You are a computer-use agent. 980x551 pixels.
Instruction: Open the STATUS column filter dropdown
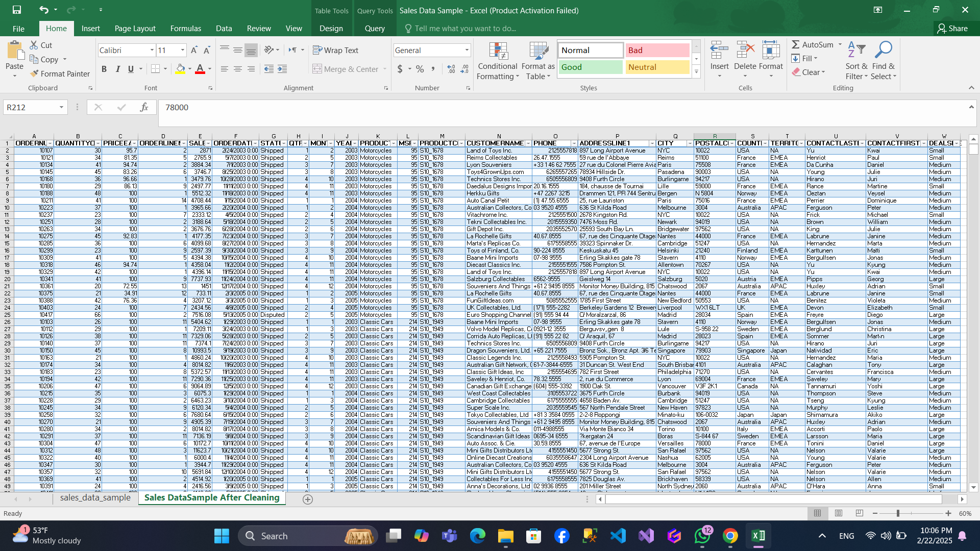click(x=283, y=143)
